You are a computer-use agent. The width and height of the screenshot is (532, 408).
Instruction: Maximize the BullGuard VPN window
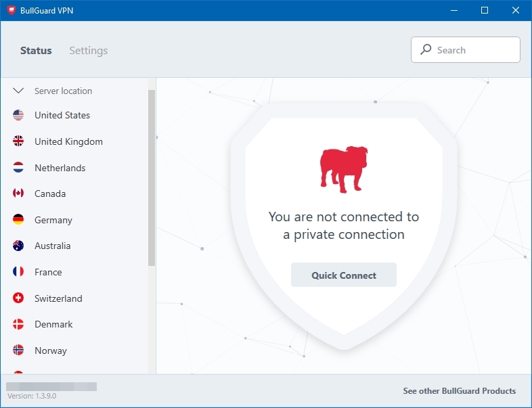click(x=485, y=10)
